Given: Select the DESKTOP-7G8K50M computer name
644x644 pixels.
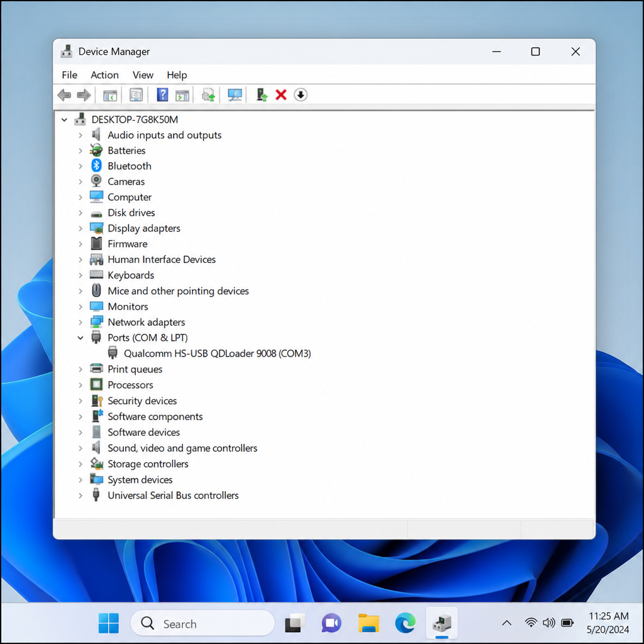Looking at the screenshot, I should click(135, 119).
